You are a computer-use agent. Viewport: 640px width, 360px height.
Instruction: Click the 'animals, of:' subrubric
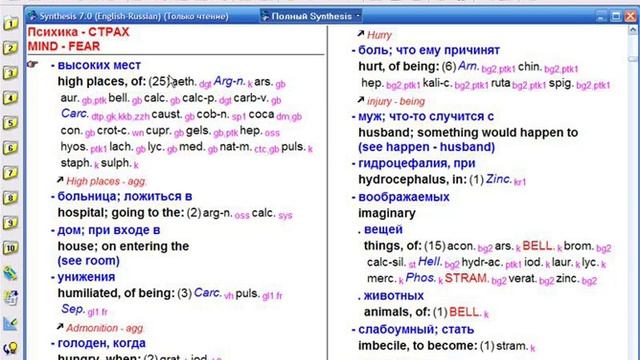[x=397, y=312]
